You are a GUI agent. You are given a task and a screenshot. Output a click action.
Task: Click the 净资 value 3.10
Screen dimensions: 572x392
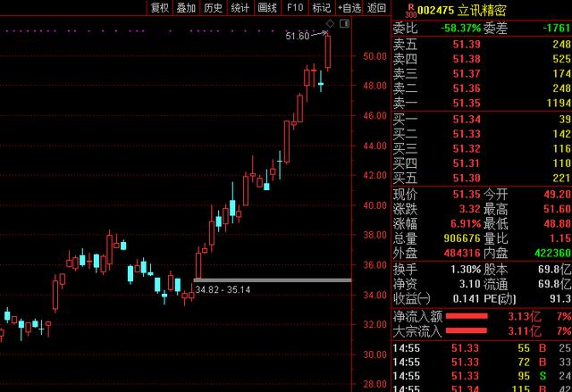[469, 284]
